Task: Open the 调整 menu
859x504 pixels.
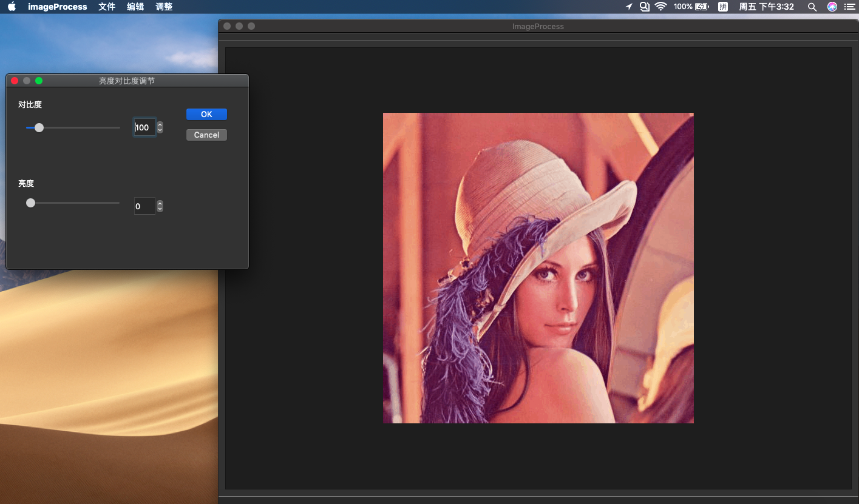Action: tap(164, 7)
